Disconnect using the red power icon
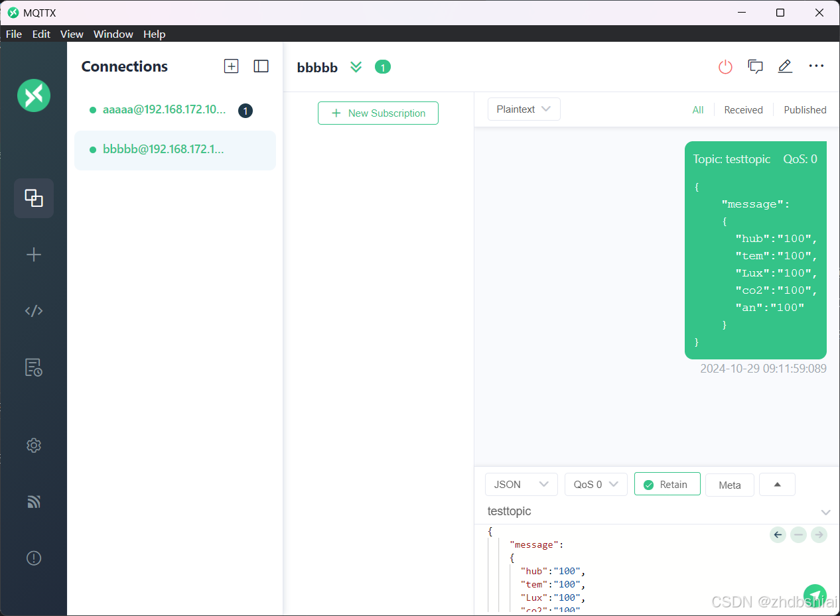This screenshot has width=840, height=616. pyautogui.click(x=726, y=66)
